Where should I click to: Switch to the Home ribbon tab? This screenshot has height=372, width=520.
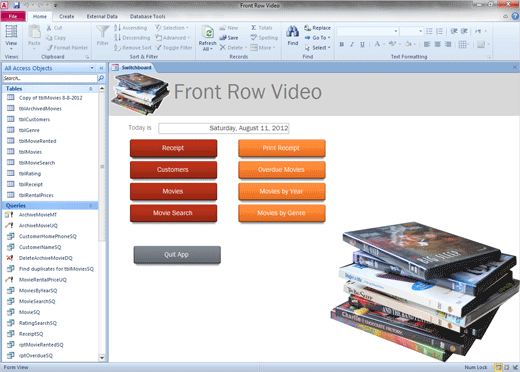point(40,16)
